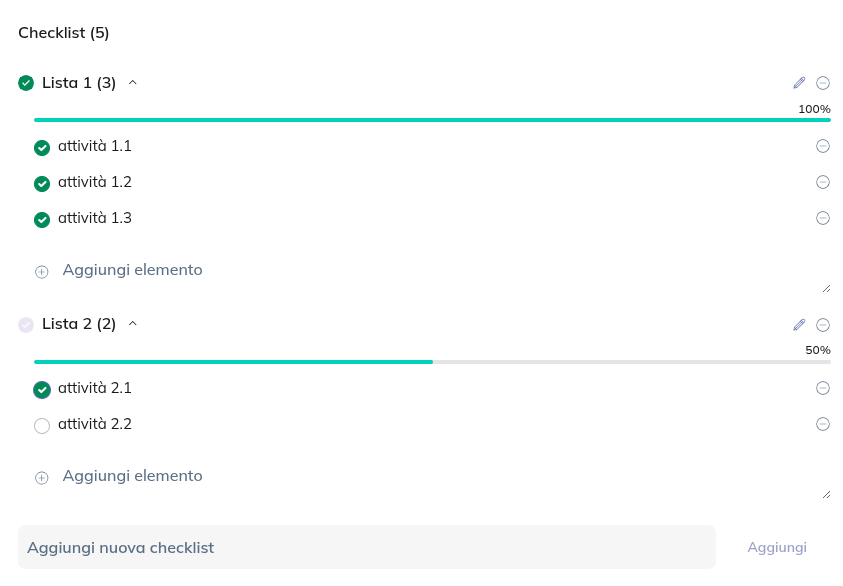Viewport: 843px width, 586px height.
Task: Toggle the Lista 1 completion checkmark
Action: 26,83
